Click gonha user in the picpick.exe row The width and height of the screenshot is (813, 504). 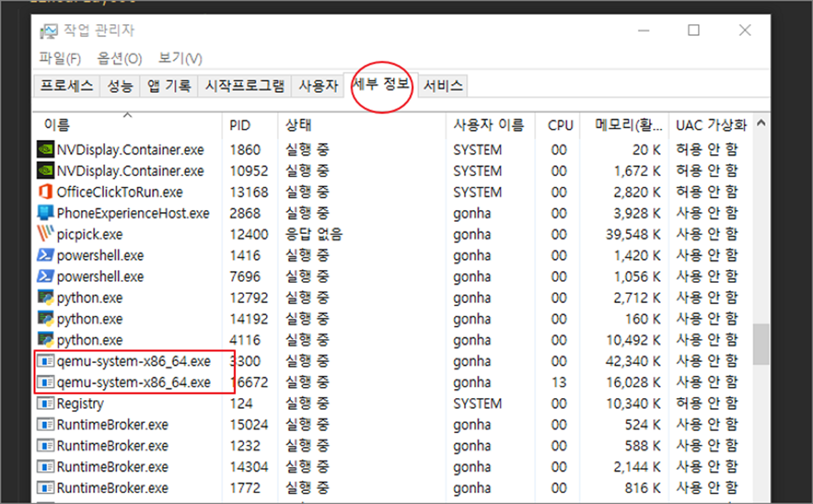tap(472, 234)
